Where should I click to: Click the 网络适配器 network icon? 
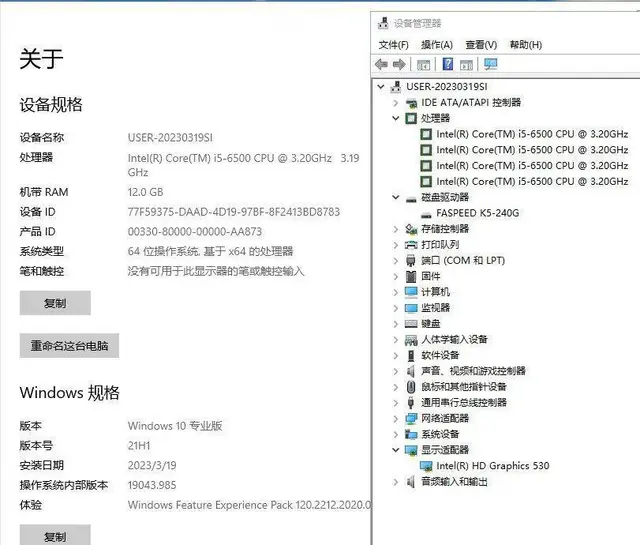[411, 418]
